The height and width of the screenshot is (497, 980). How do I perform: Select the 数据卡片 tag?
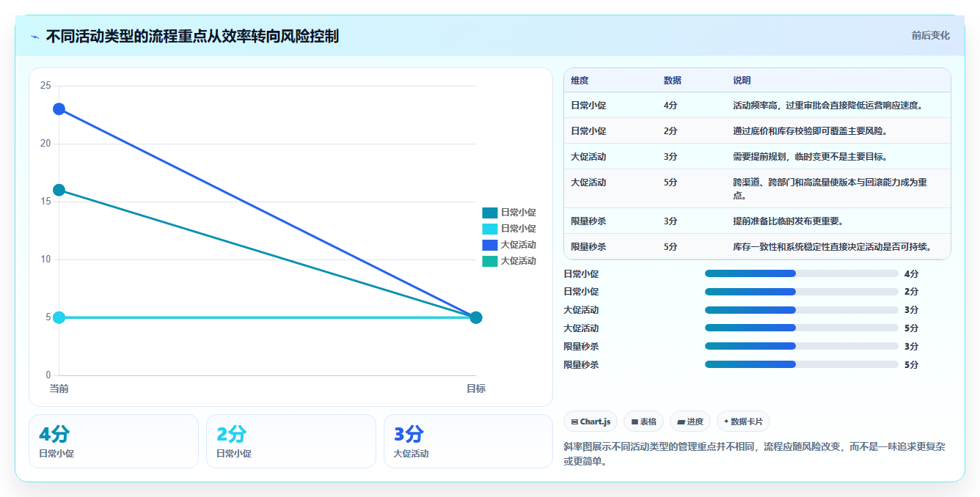743,421
